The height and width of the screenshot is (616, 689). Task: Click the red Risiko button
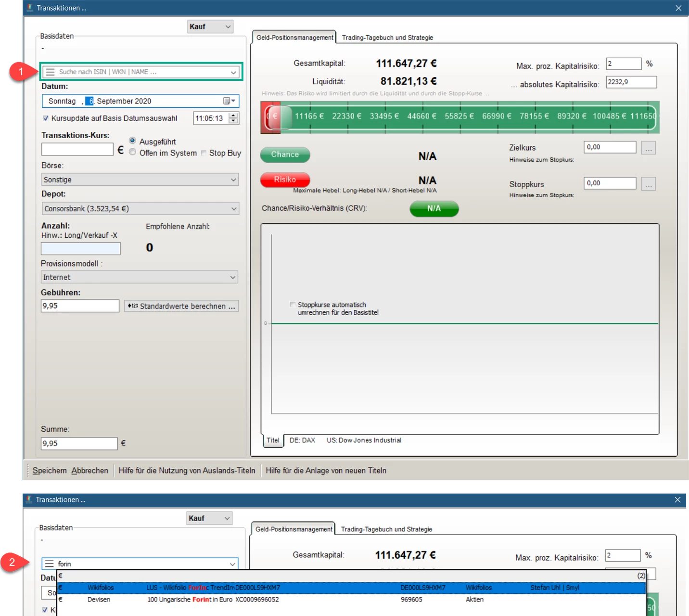coord(285,180)
